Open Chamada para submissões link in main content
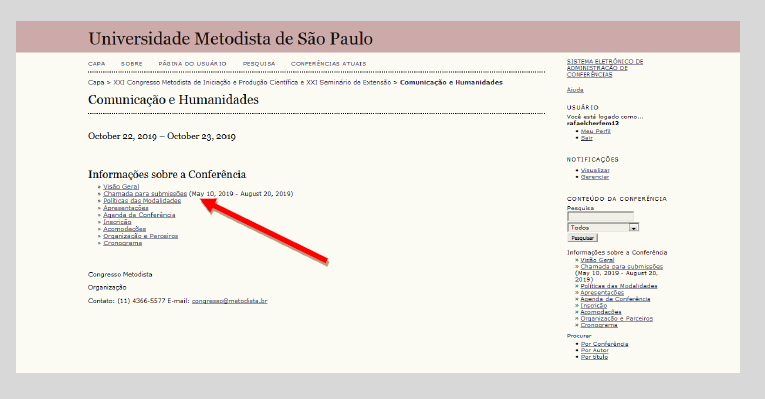This screenshot has height=399, width=765. (145, 194)
